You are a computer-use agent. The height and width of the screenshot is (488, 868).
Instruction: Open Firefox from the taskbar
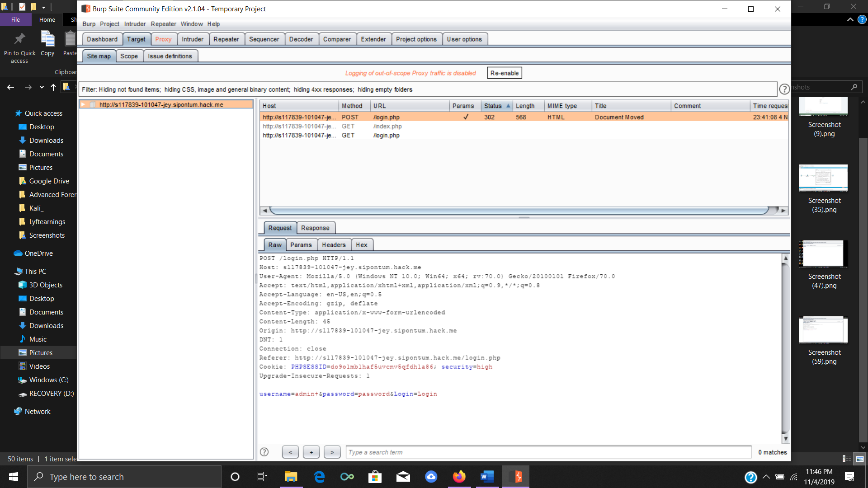click(459, 477)
